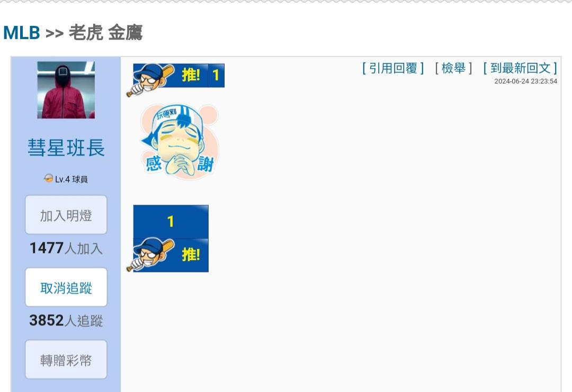This screenshot has height=392, width=572.
Task: Click the 老虎 金鷹 thread title
Action: click(x=105, y=32)
